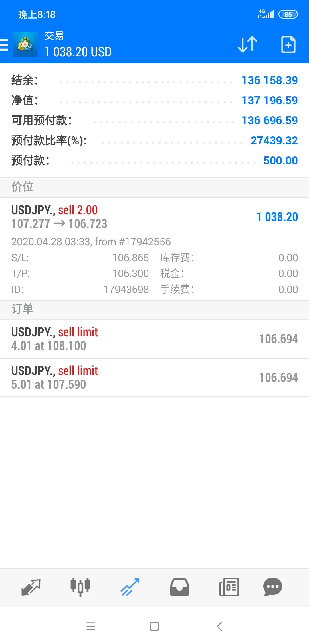
Task: Select the Trade tab in bottom bar
Action: [x=130, y=587]
